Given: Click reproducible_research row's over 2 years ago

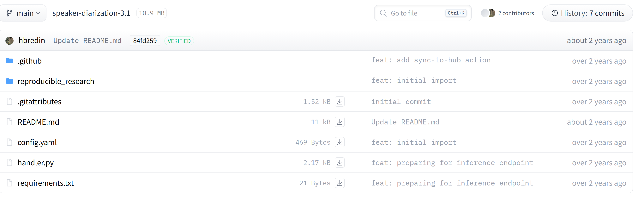Looking at the screenshot, I should pos(599,81).
